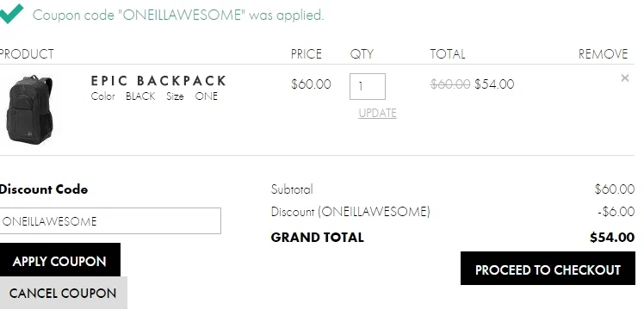Click the CANCEL COUPON button
644x316 pixels.
pos(63,293)
